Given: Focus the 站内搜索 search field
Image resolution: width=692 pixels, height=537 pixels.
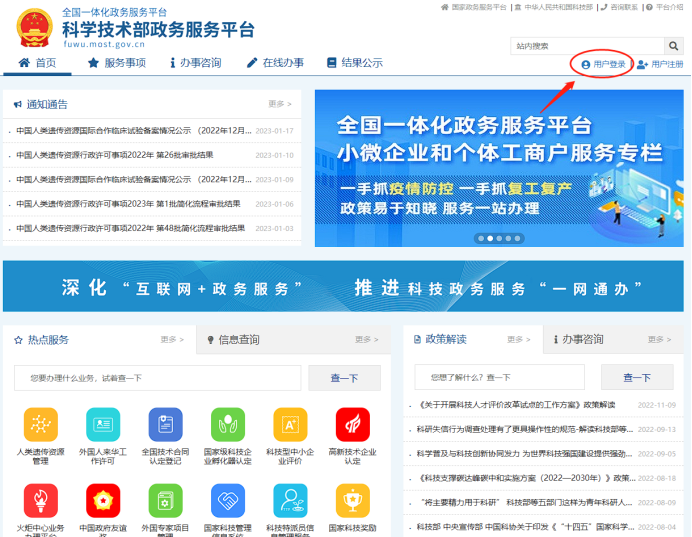Looking at the screenshot, I should (587, 46).
